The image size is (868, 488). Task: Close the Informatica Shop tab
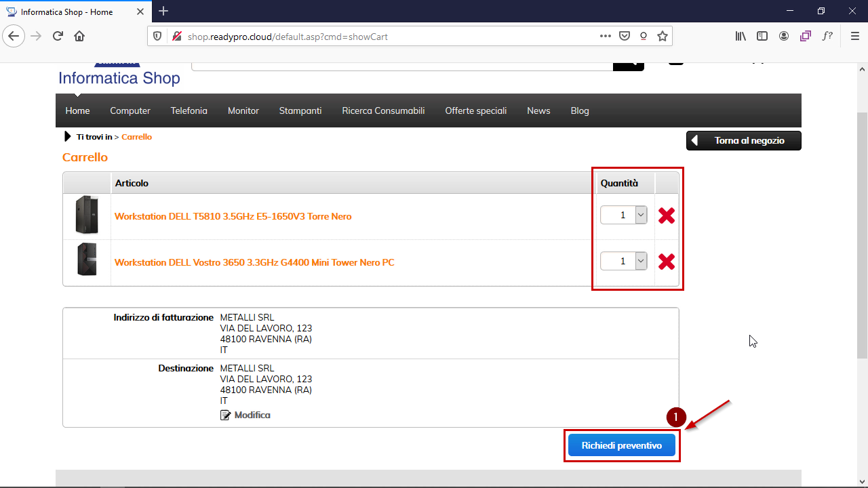pyautogui.click(x=142, y=12)
